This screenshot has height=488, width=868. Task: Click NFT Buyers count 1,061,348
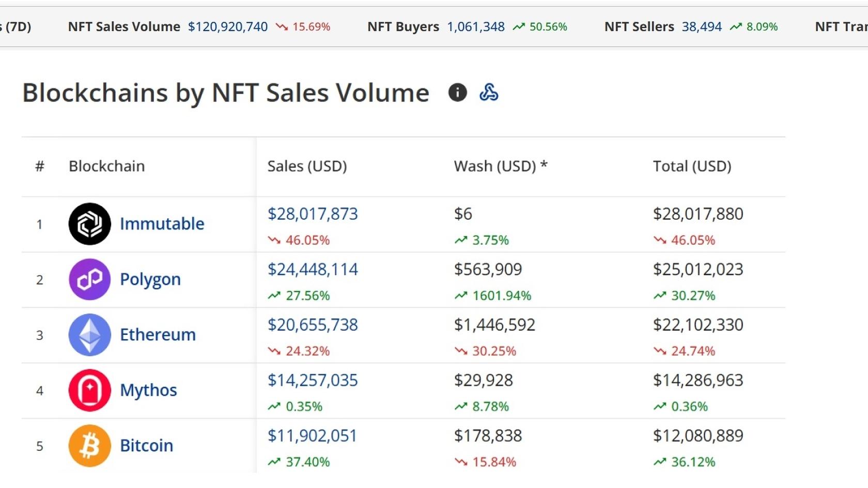pos(476,26)
